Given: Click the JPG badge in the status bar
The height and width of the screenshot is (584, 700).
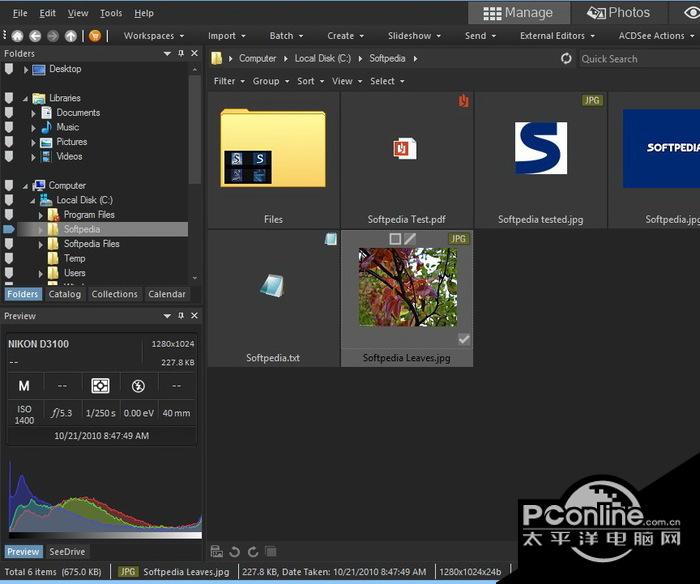Looking at the screenshot, I should (127, 572).
